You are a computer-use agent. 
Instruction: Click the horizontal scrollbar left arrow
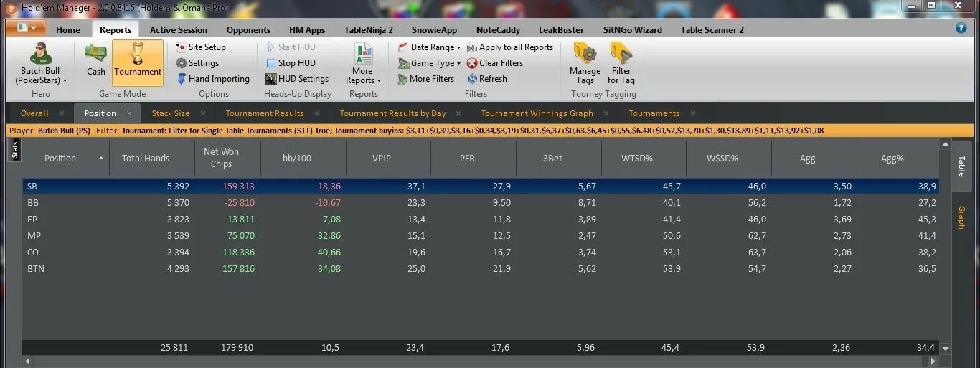(27, 361)
